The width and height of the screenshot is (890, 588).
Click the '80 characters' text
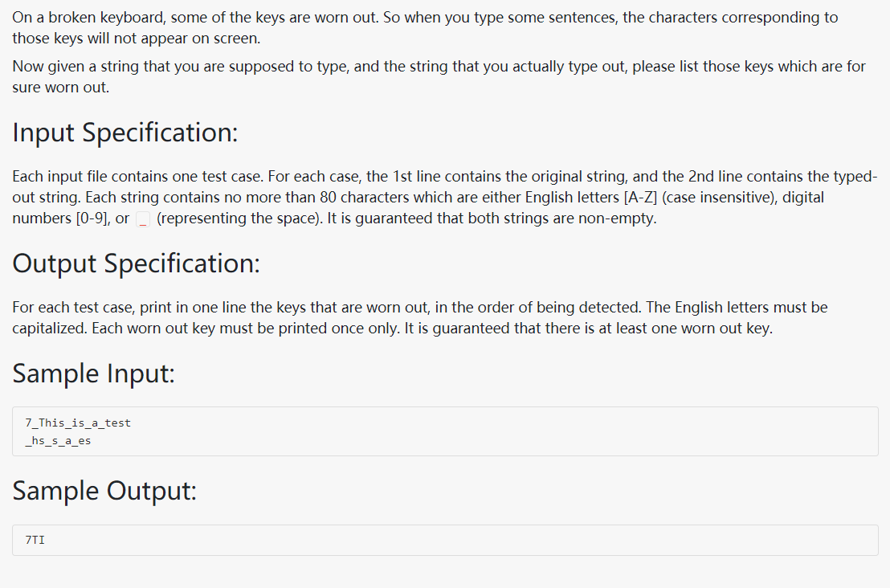(x=365, y=198)
